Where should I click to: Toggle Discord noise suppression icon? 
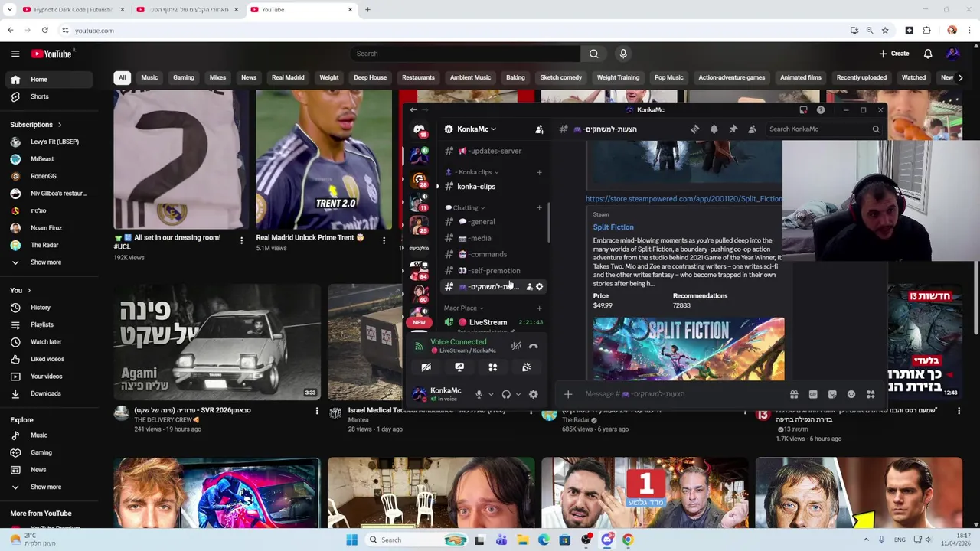click(516, 346)
